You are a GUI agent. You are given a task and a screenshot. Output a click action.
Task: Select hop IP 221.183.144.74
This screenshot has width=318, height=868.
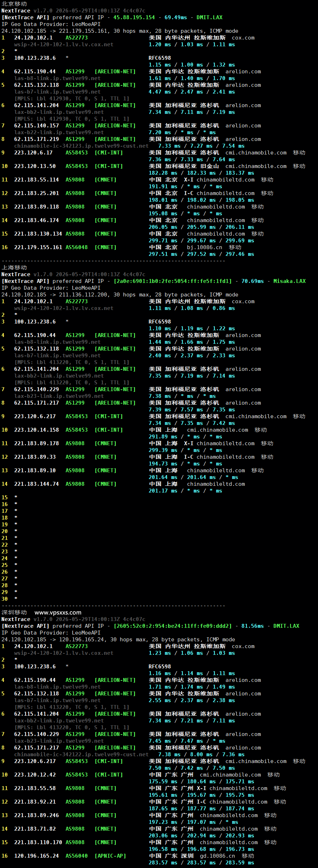point(37,484)
